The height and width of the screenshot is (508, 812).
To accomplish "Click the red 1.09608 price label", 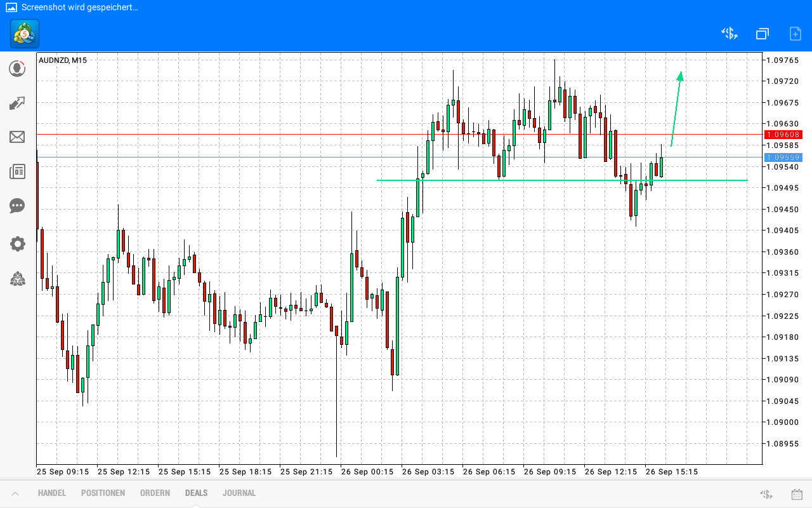I will click(783, 134).
